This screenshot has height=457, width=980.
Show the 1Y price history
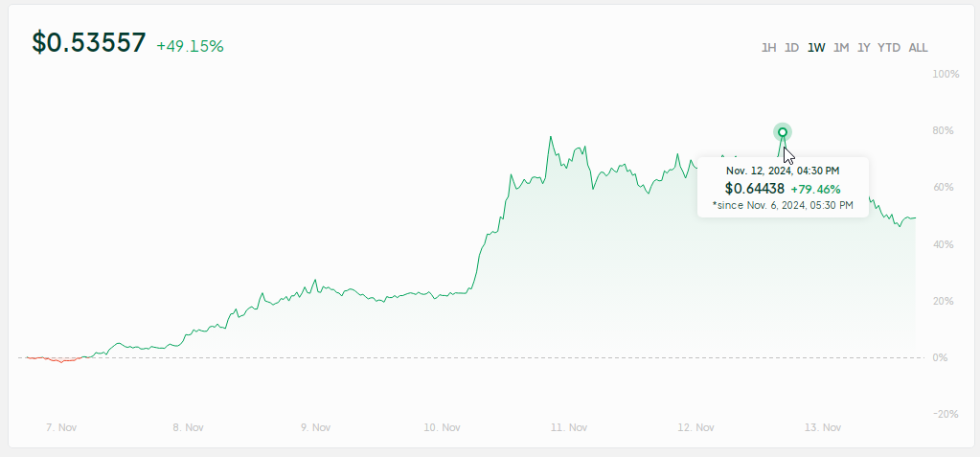tap(864, 48)
